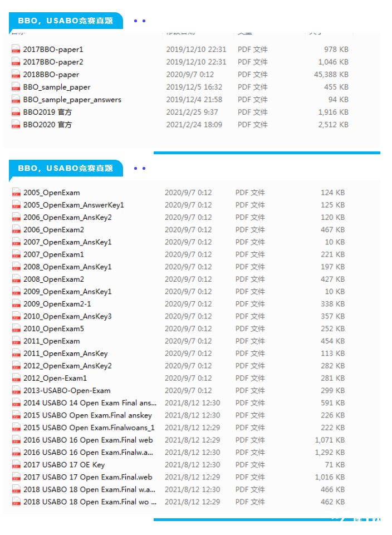The width and height of the screenshot is (392, 535).
Task: Click the PDF icon beside 2010_OpenExam5
Action: click(x=16, y=328)
